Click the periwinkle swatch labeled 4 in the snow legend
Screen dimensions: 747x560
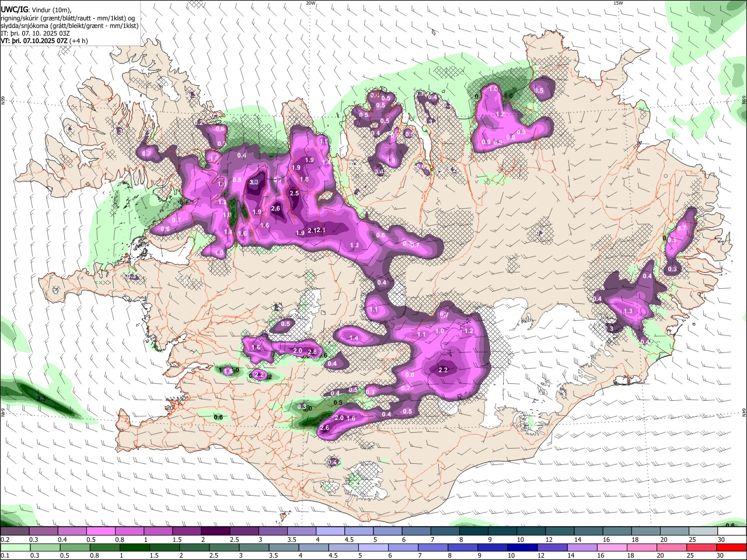(330, 531)
